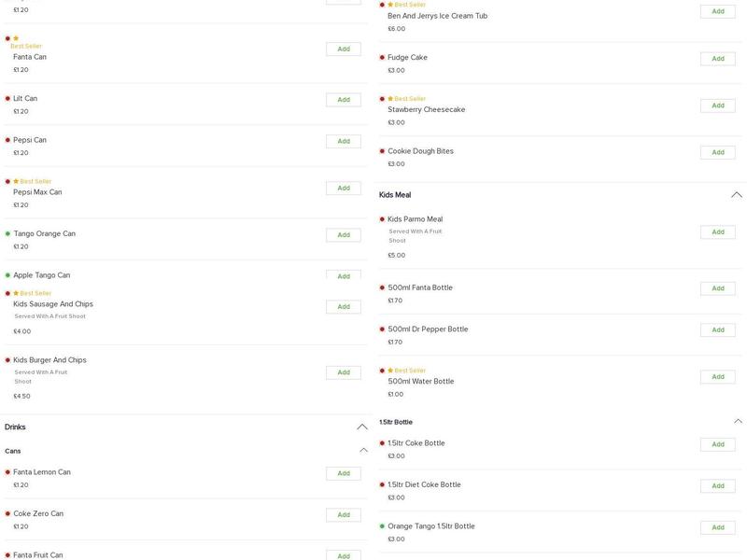This screenshot has width=747, height=560.
Task: Add Fudge Cake to order
Action: click(717, 59)
